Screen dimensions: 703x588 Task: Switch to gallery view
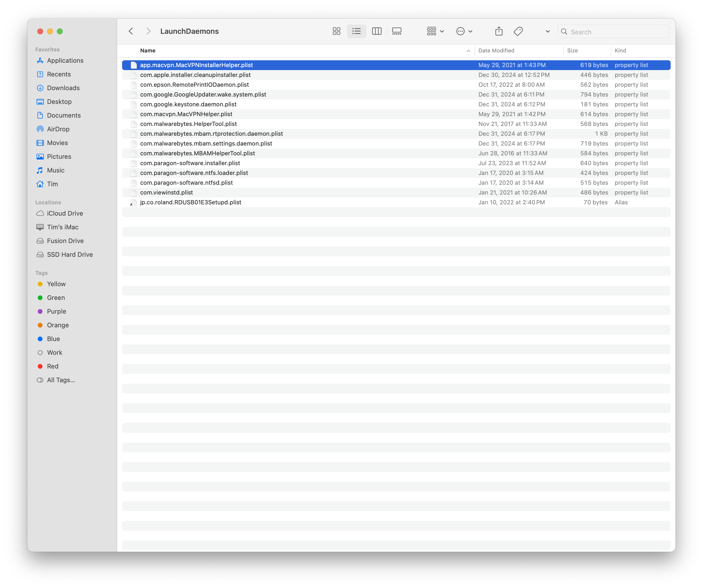pyautogui.click(x=397, y=31)
